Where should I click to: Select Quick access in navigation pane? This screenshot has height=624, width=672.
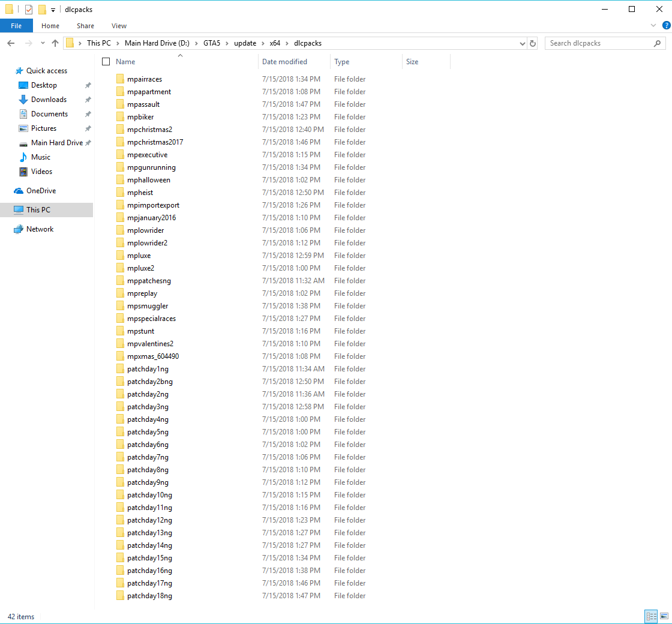point(46,71)
